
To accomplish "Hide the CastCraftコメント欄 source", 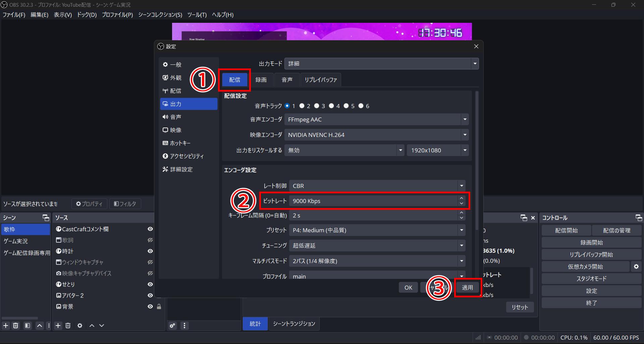I will tap(150, 229).
